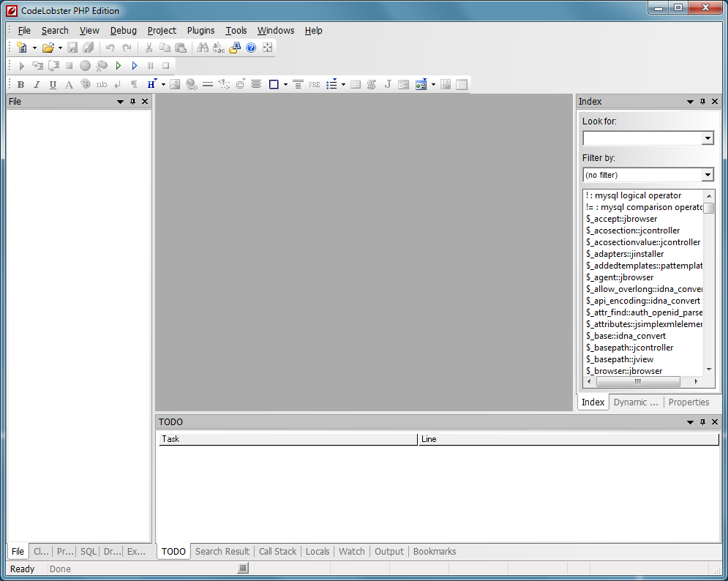Click the Cut scissors icon
Image resolution: width=728 pixels, height=581 pixels.
149,48
